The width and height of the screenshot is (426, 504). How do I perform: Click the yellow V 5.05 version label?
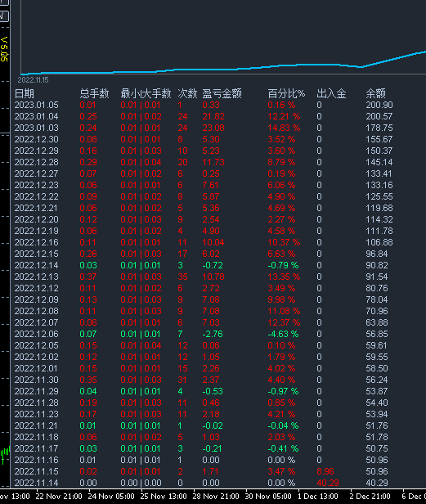(x=4, y=49)
